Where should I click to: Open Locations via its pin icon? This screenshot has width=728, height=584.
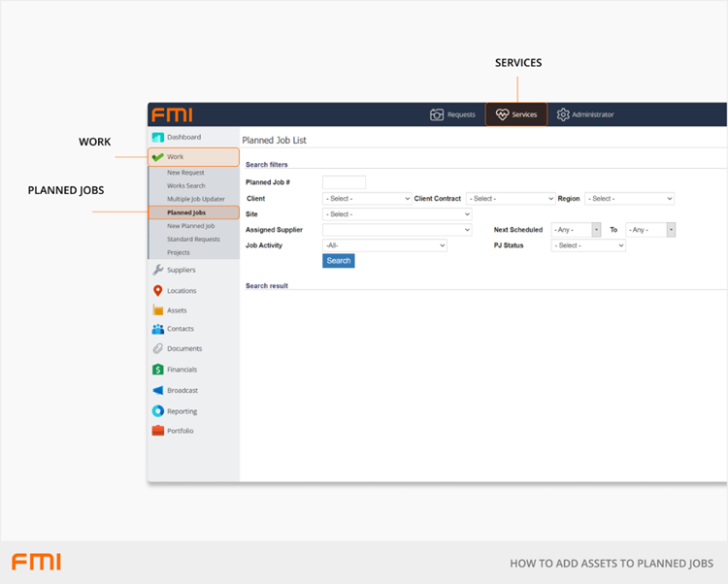click(157, 291)
